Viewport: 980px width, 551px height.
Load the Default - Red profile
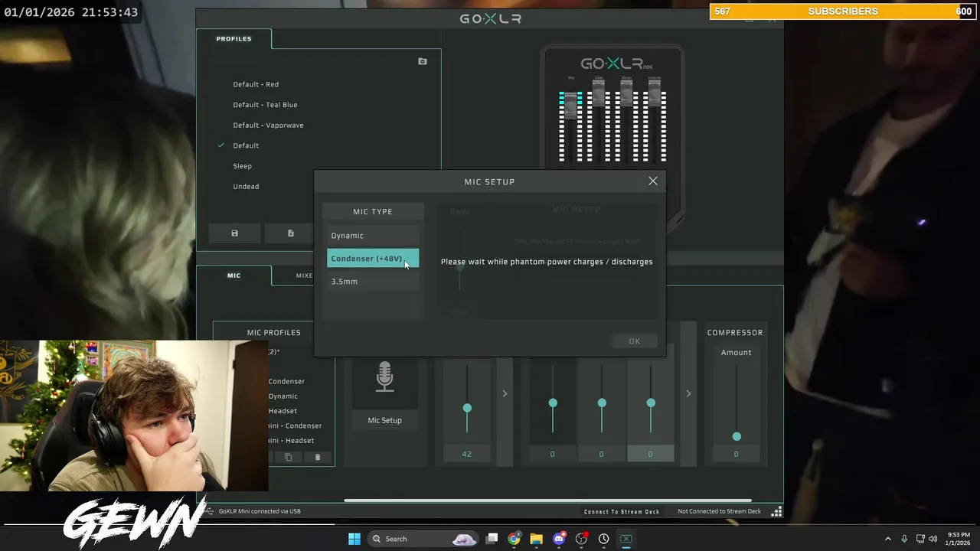256,84
